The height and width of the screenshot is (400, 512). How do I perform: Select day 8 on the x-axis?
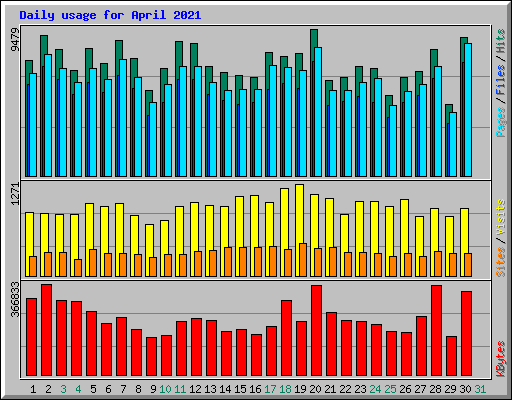138,389
